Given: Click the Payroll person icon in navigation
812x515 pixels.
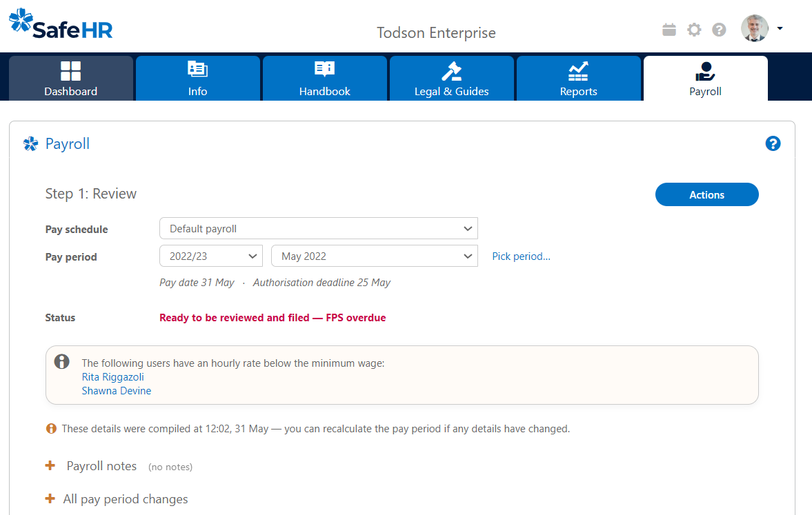Looking at the screenshot, I should [705, 69].
